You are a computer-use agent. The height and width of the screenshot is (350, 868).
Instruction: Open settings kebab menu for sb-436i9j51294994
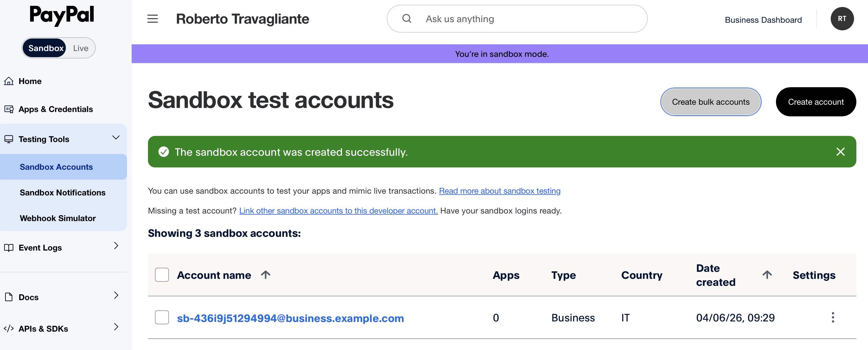(x=833, y=318)
